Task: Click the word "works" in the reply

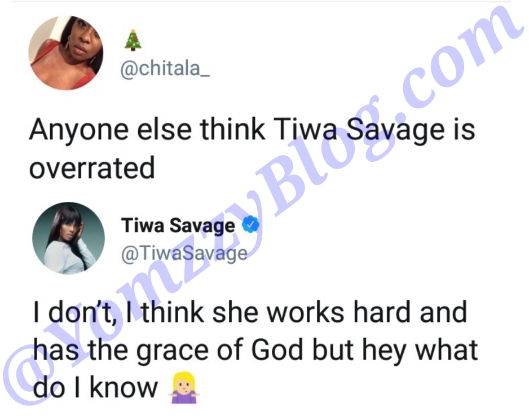Action: (306, 312)
